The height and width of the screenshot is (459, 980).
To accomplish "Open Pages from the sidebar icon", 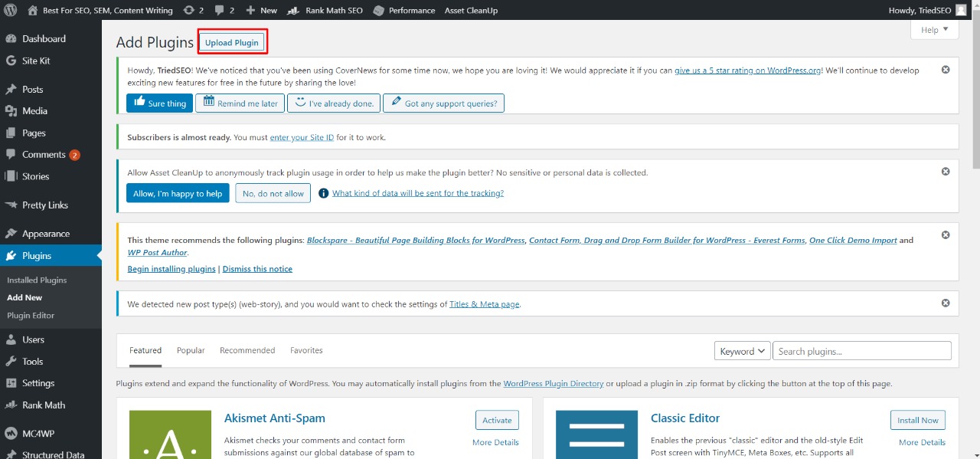I will pos(11,133).
